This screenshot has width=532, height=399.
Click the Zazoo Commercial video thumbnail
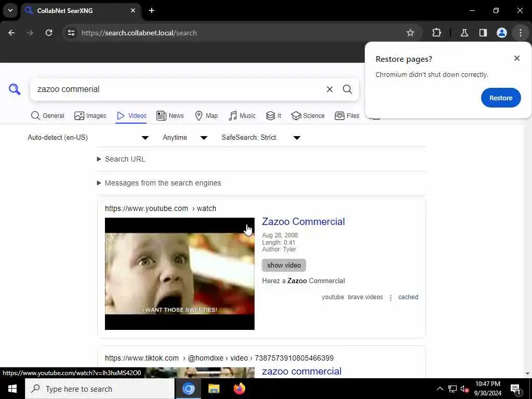(x=179, y=273)
